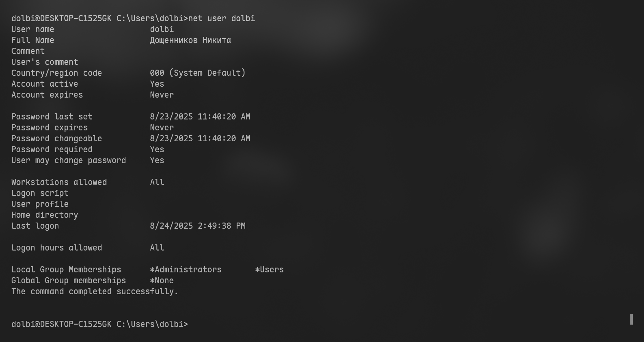Click 'The command completed successfully.' message
Screen dimensions: 644x342
pos(95,291)
